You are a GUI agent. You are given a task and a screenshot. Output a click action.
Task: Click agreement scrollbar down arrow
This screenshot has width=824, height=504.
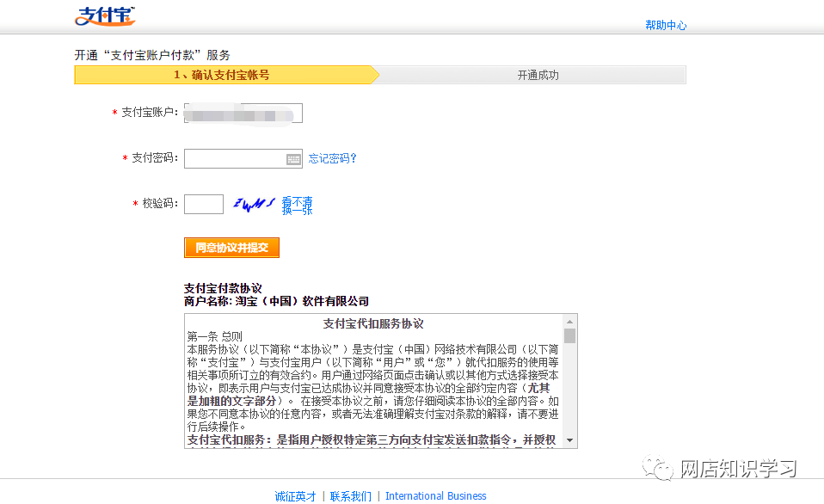coord(569,440)
